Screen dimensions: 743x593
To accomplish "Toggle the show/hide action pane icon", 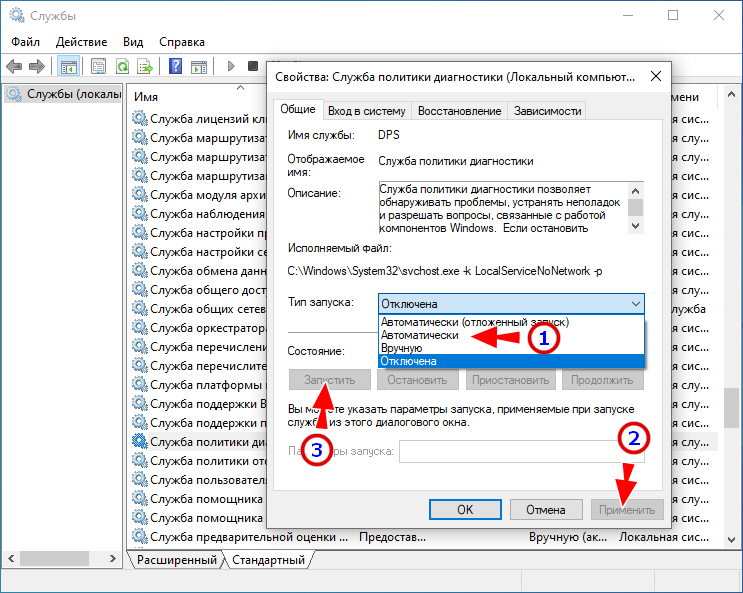I will (x=199, y=67).
